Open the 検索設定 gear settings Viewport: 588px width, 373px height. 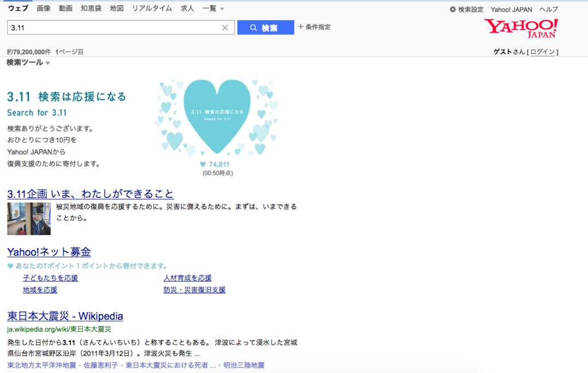pyautogui.click(x=466, y=9)
